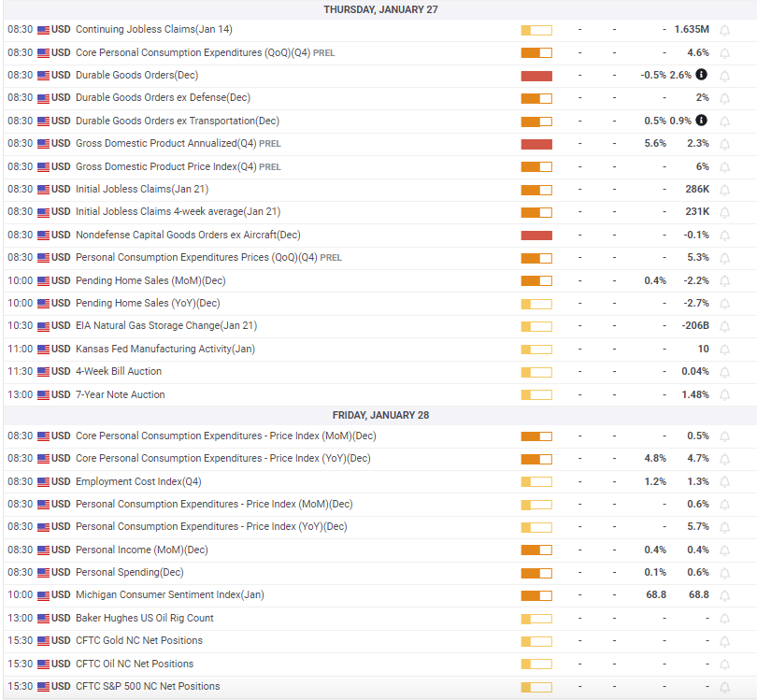Image resolution: width=757 pixels, height=700 pixels.
Task: Set alert bell for Durable Goods Orders ex Defense
Action: coord(724,98)
